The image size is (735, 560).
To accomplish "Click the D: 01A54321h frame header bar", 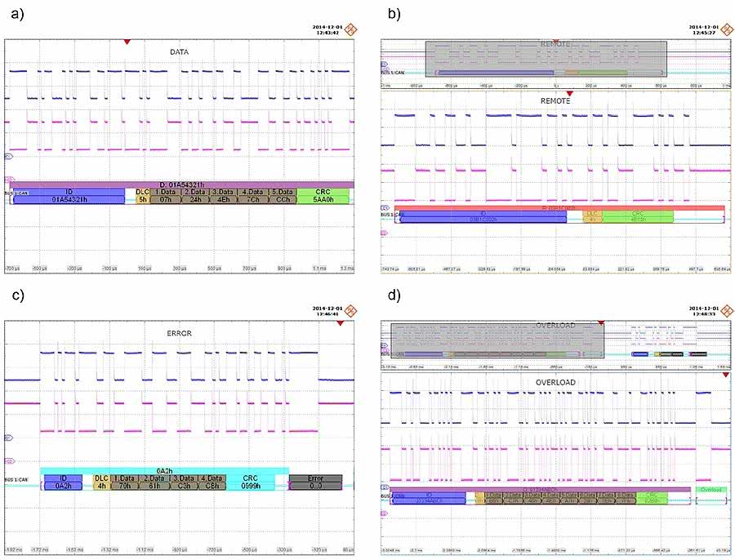I will [x=180, y=184].
